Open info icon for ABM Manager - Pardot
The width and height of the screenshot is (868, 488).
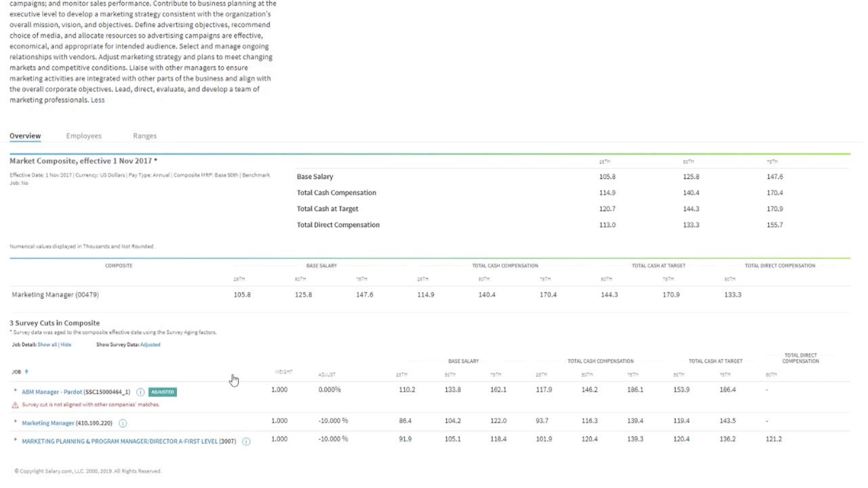click(x=140, y=392)
